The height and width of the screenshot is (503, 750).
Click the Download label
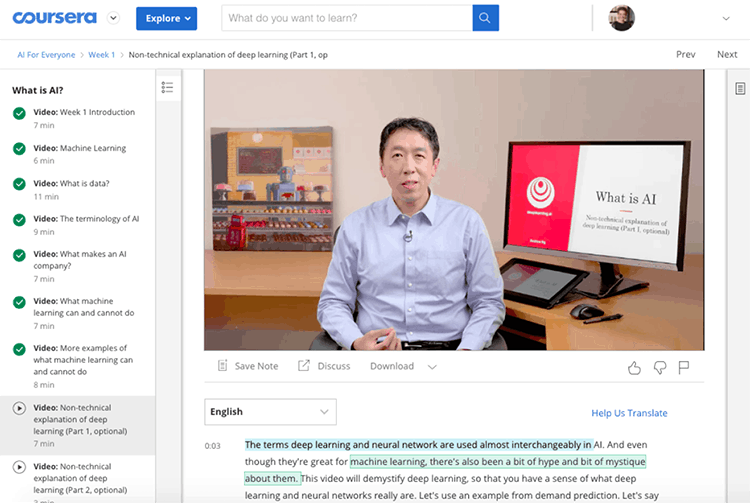[392, 366]
